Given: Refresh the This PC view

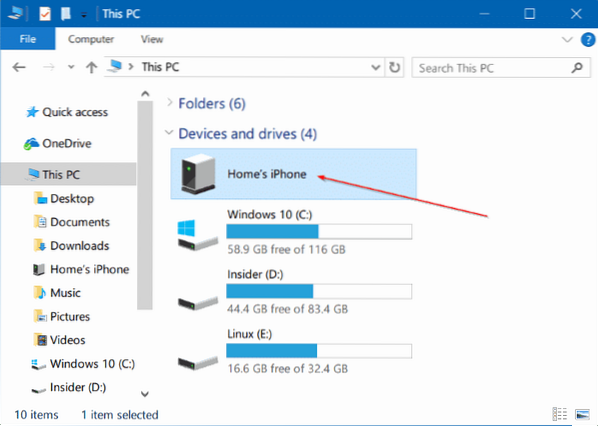Looking at the screenshot, I should (394, 68).
